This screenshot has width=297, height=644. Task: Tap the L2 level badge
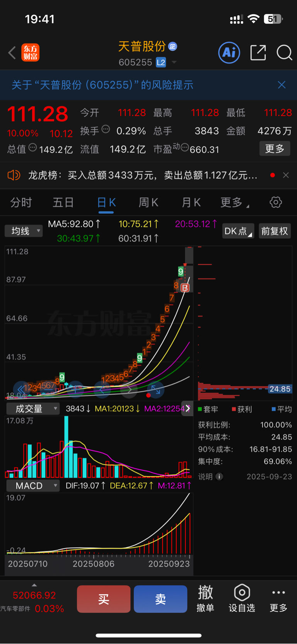(x=161, y=62)
